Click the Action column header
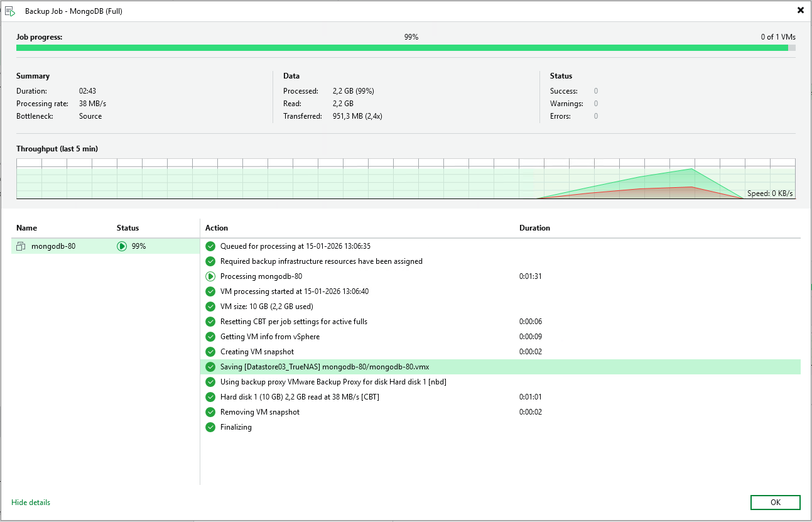This screenshot has height=522, width=812. click(x=217, y=228)
